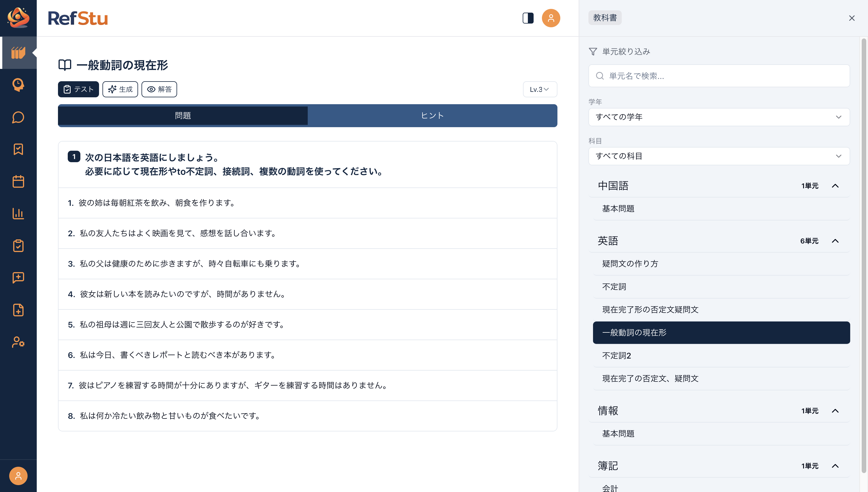Click the right panel vertical scrollbar
This screenshot has width=868, height=492.
tap(864, 255)
